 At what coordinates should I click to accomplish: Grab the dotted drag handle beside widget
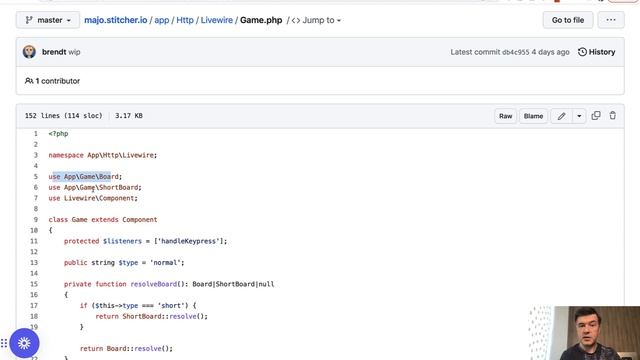tap(4, 343)
